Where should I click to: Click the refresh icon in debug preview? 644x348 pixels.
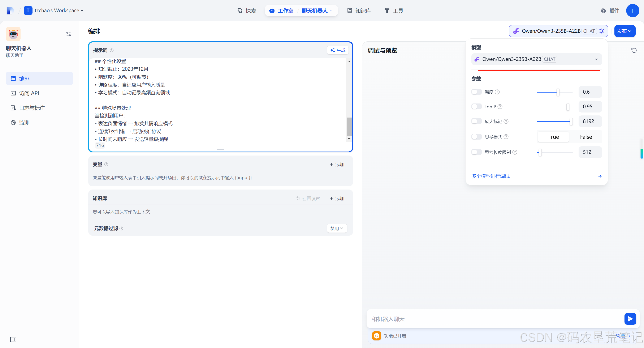click(x=634, y=50)
